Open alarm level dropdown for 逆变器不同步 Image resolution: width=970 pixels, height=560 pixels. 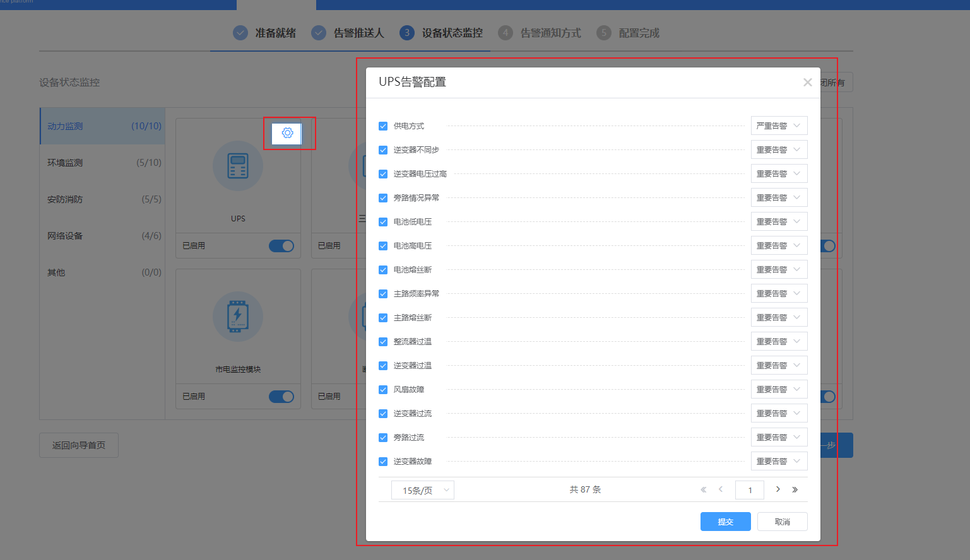point(779,149)
